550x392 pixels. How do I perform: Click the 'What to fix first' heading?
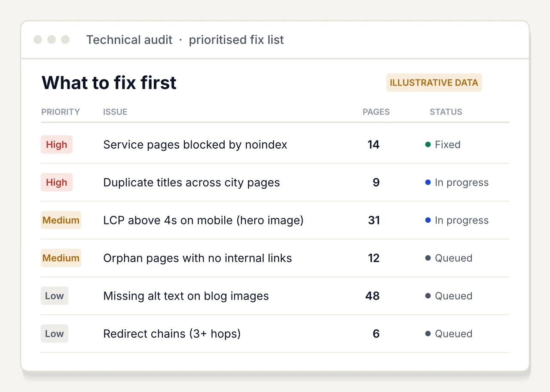pos(109,83)
